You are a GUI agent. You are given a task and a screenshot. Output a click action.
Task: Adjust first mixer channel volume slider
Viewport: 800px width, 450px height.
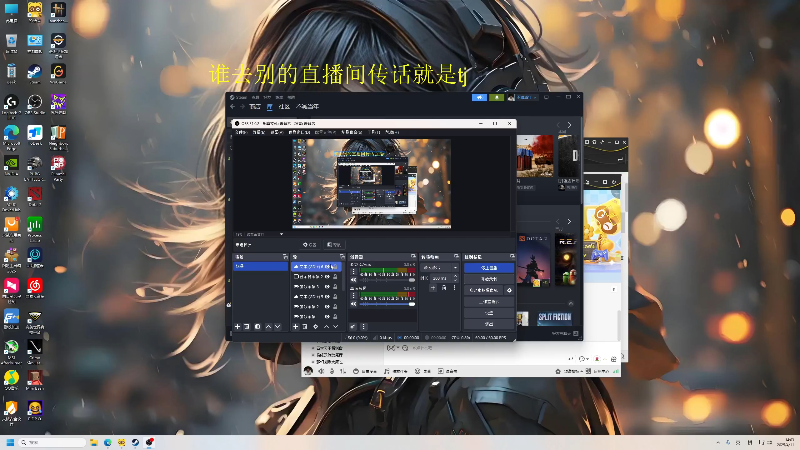click(388, 280)
